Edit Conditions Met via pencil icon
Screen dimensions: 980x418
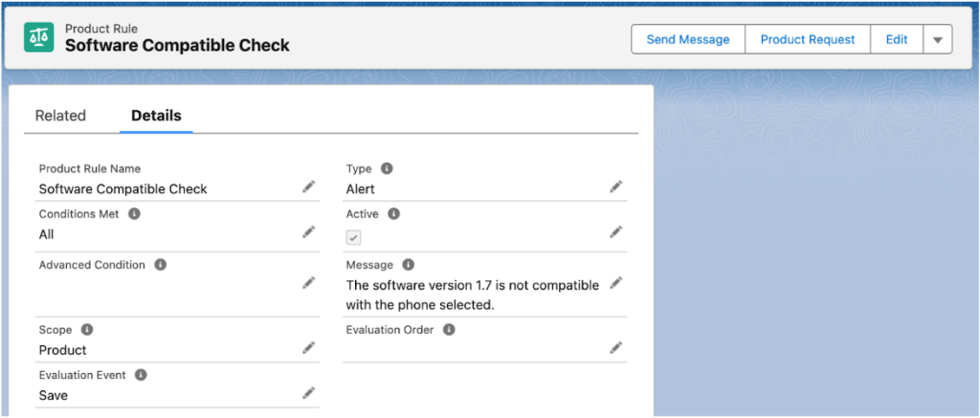[309, 232]
